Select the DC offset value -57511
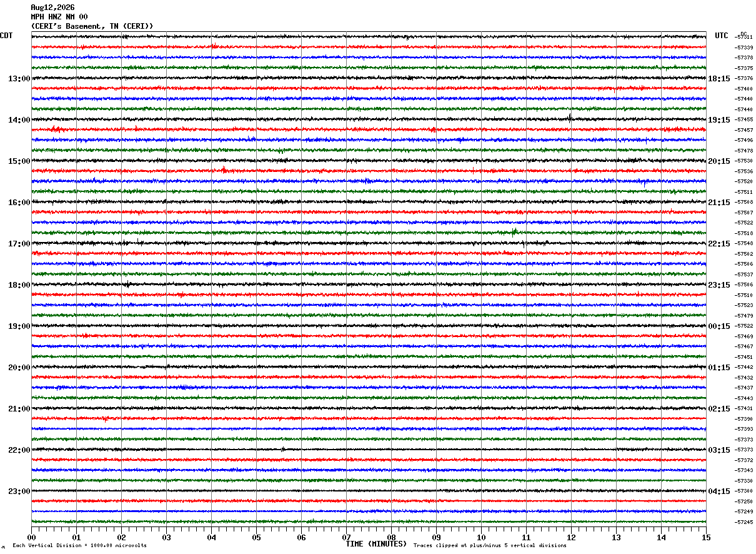756x554 pixels. (744, 192)
